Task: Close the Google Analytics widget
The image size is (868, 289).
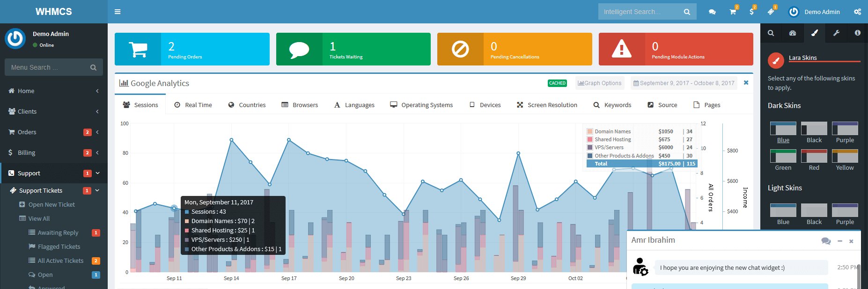Action: click(x=746, y=83)
